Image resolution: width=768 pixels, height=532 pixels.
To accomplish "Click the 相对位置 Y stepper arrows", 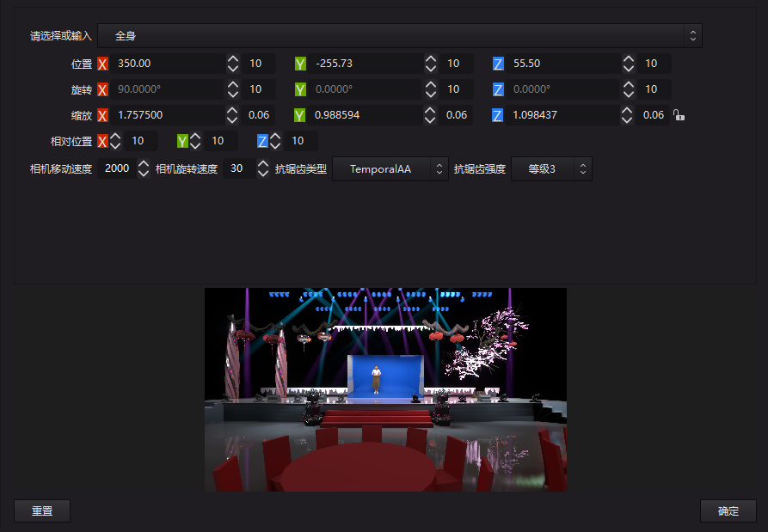I will pos(195,142).
